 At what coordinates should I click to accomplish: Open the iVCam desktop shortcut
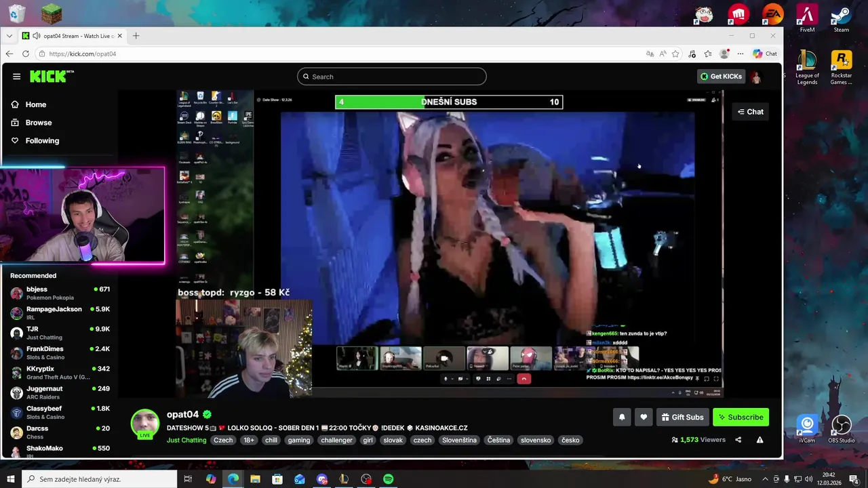(807, 429)
